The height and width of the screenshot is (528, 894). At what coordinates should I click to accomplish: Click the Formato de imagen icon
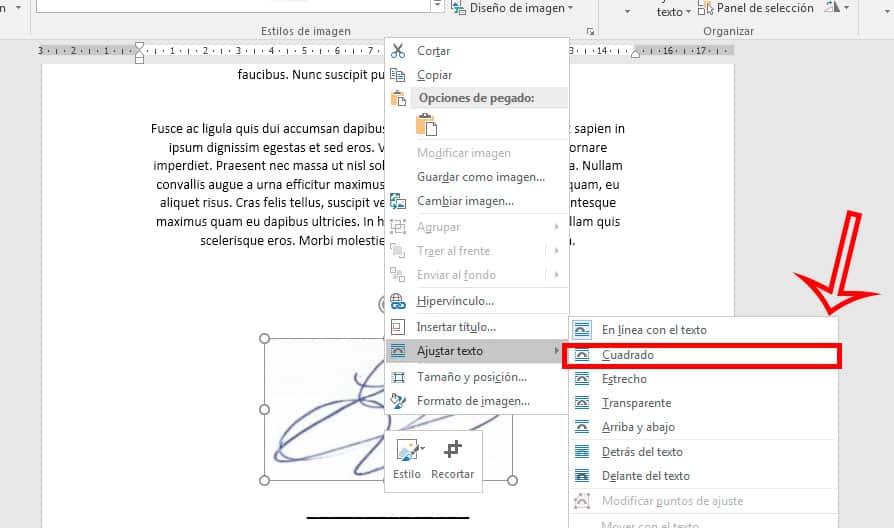click(x=398, y=401)
